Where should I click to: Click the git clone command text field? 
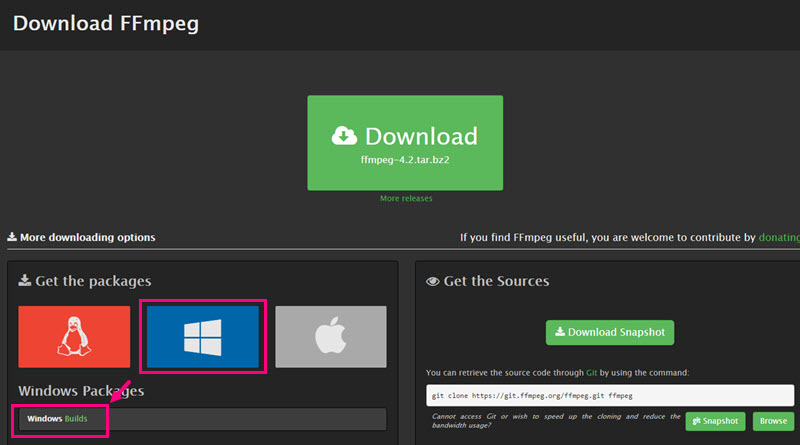[x=610, y=395]
